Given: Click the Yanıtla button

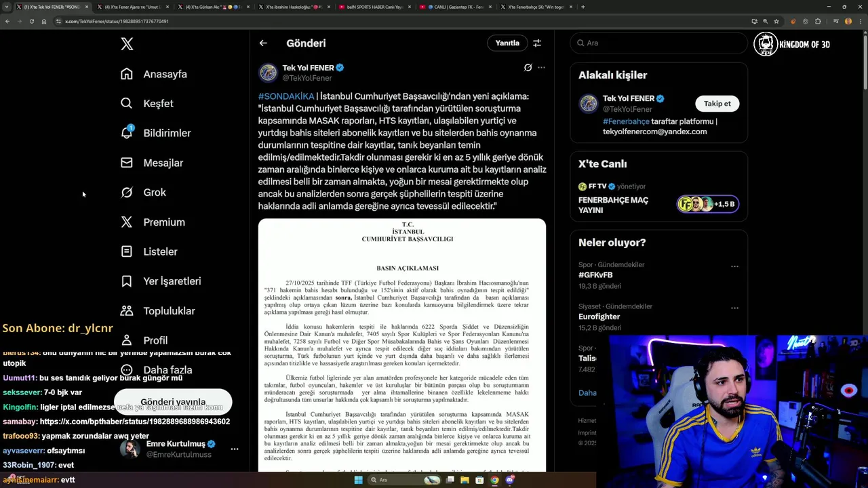Looking at the screenshot, I should click(507, 43).
